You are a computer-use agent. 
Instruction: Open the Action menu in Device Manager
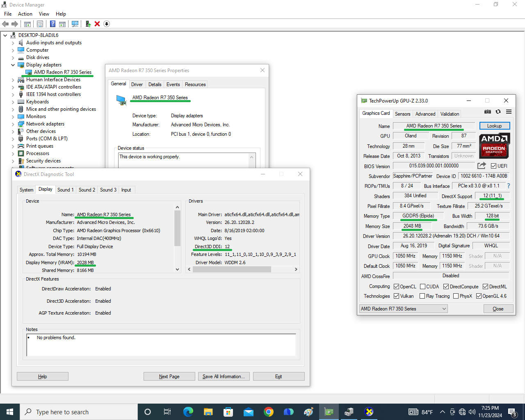pos(25,14)
